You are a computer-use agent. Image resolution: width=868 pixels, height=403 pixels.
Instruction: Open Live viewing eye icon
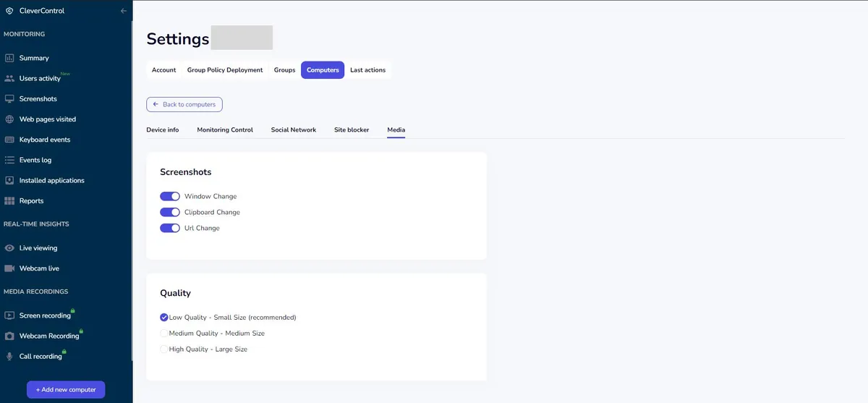[x=9, y=248]
